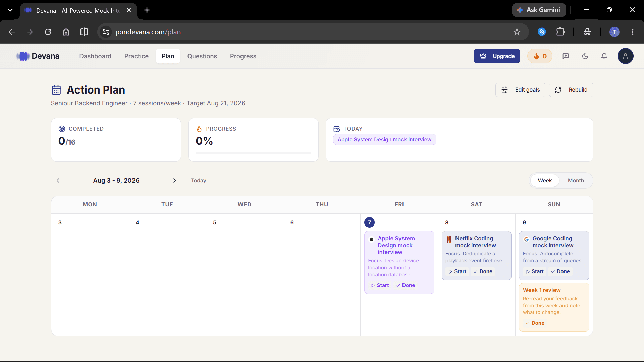Viewport: 644px width, 362px height.
Task: Click the Aug 3 - 9, 2026 date range
Action: [x=116, y=180]
